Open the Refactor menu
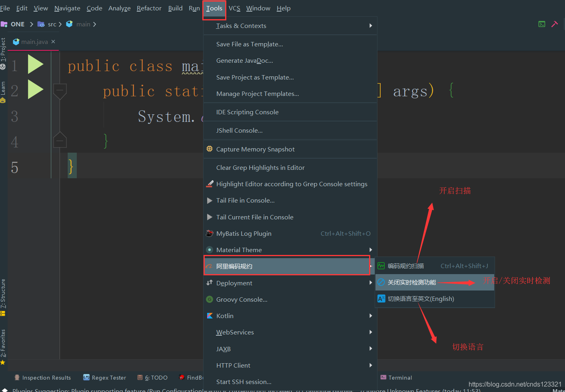 click(149, 8)
